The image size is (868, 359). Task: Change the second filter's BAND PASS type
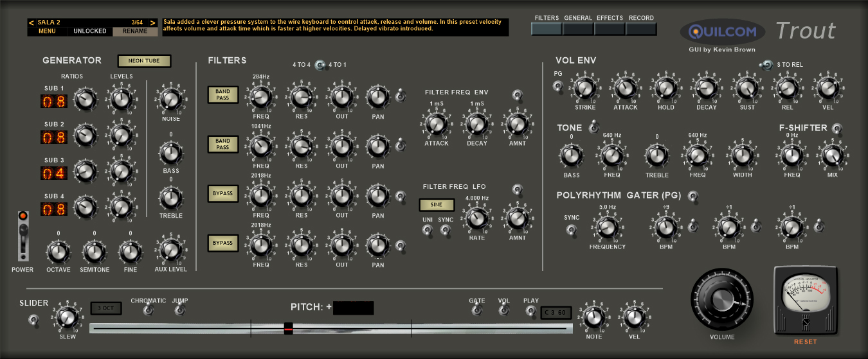(222, 144)
